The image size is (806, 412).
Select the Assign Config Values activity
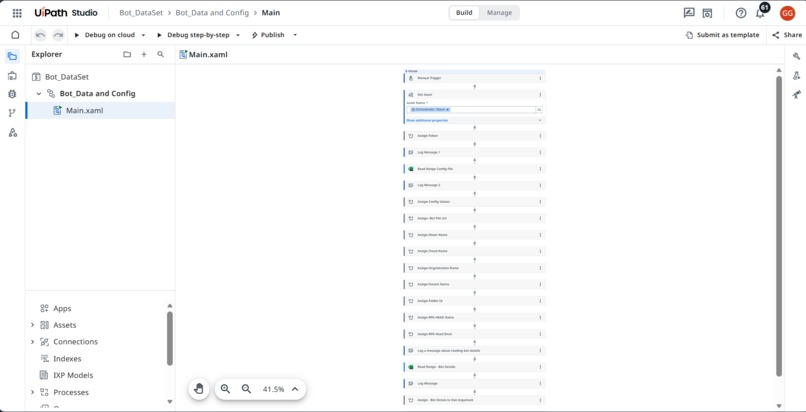pyautogui.click(x=474, y=201)
